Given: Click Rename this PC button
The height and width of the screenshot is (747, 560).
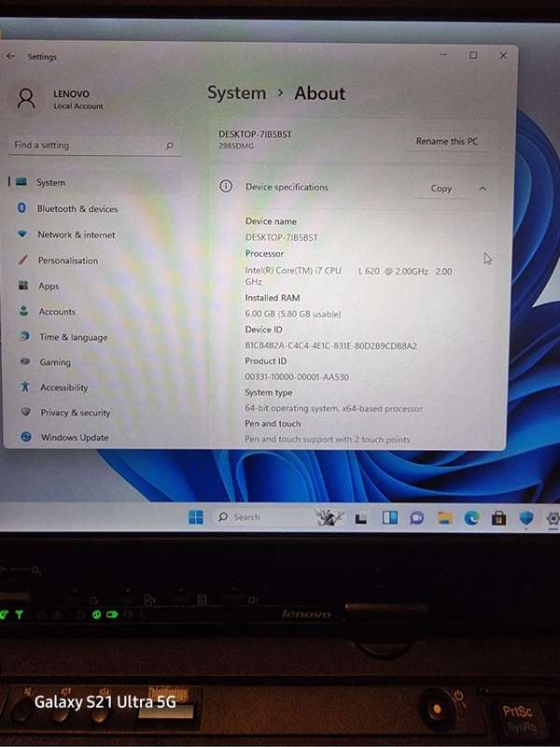Looking at the screenshot, I should 447,142.
